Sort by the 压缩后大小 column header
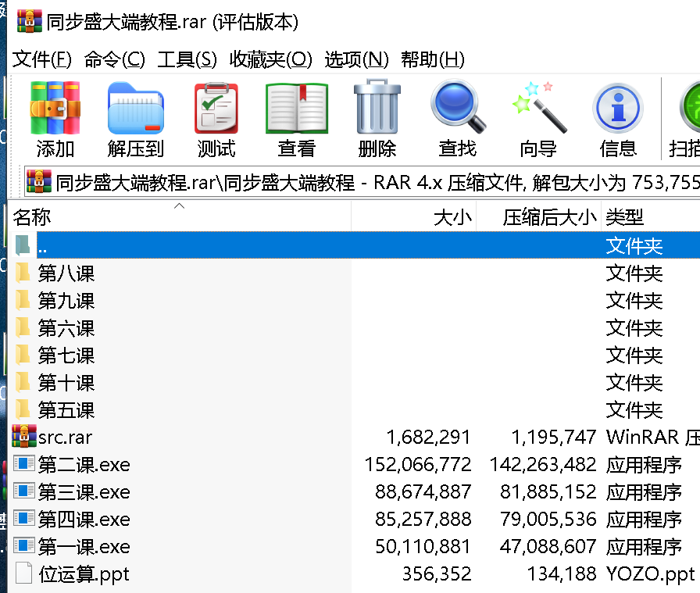Image resolution: width=700 pixels, height=593 pixels. click(x=539, y=217)
